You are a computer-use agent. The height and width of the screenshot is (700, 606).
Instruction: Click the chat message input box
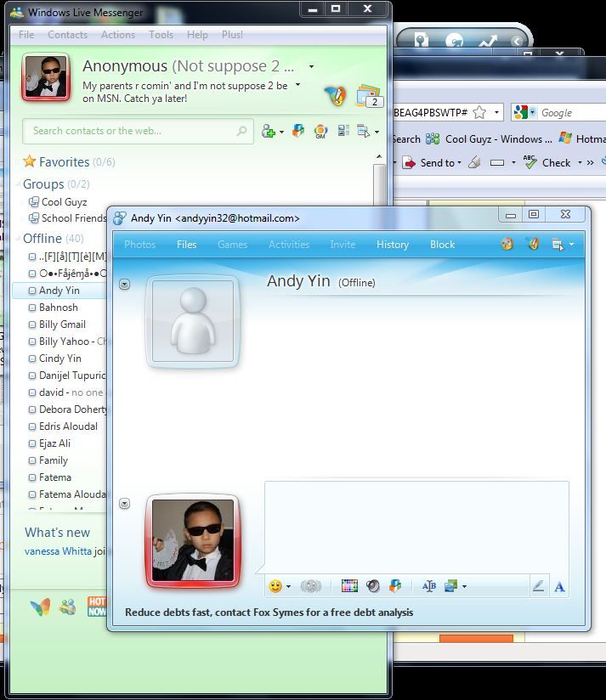(416, 526)
